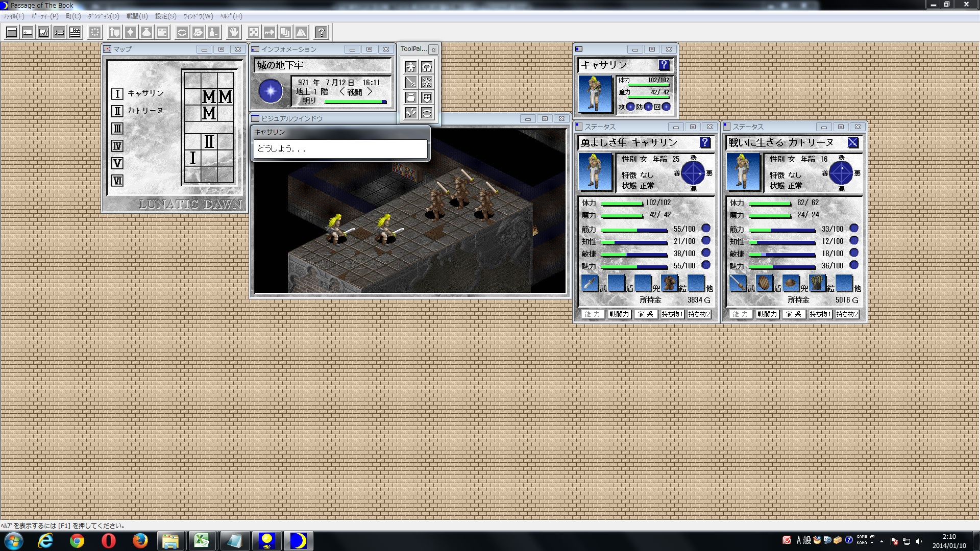Open the パーティー(P) menu

45,16
